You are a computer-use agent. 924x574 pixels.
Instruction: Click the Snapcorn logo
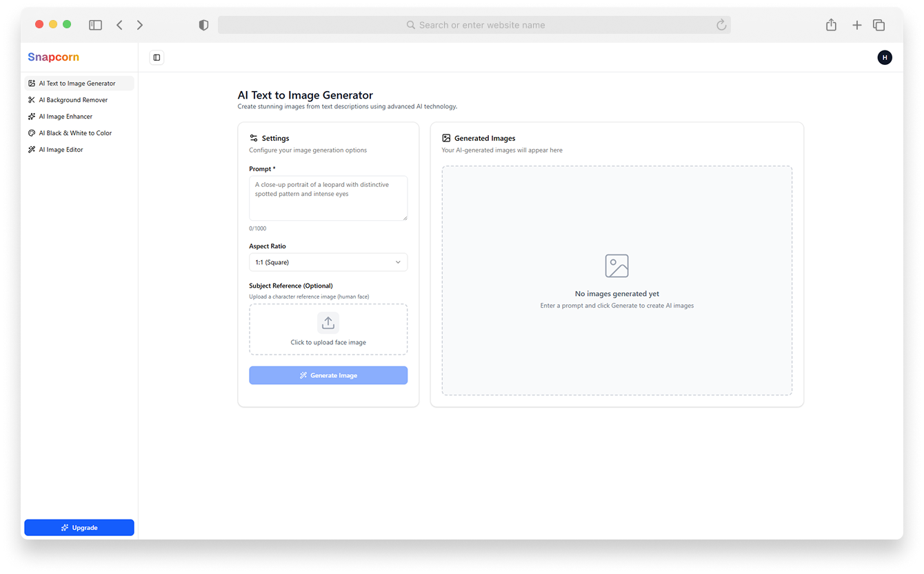[x=54, y=57]
